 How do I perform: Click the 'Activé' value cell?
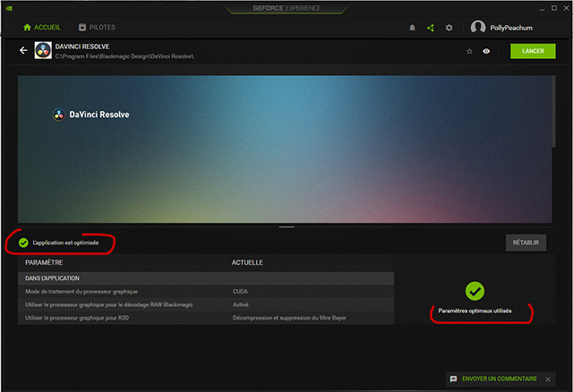tap(241, 304)
